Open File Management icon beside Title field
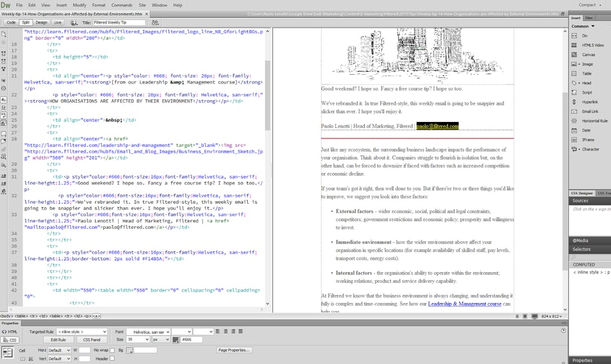Screen dimensions: 611x364 tap(155, 23)
